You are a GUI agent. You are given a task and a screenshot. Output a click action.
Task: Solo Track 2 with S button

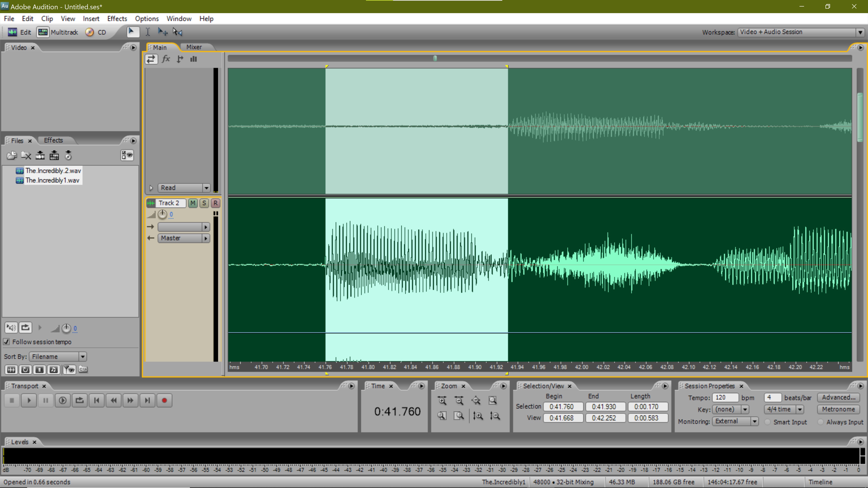tap(204, 203)
